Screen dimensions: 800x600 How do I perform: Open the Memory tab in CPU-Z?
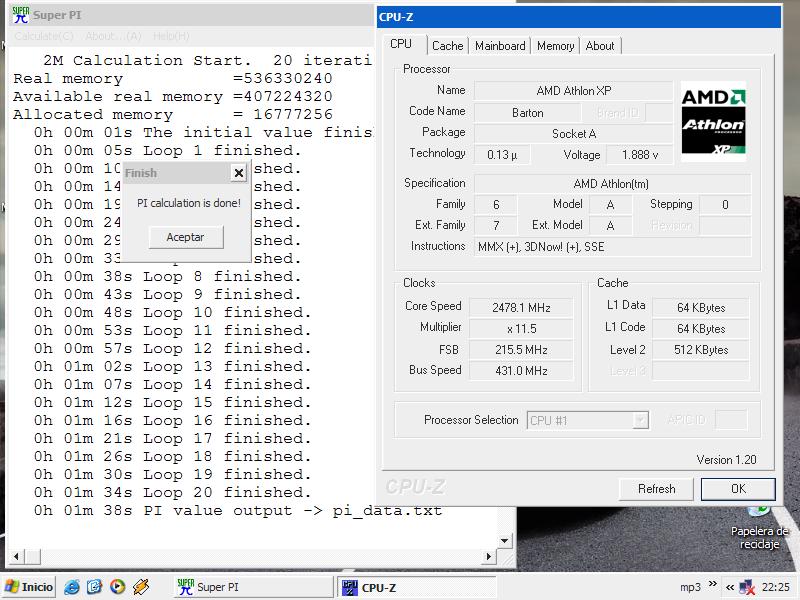point(555,46)
